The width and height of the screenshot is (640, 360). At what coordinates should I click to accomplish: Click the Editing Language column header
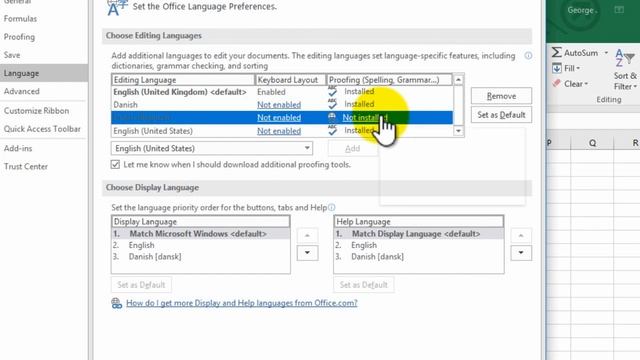183,80
